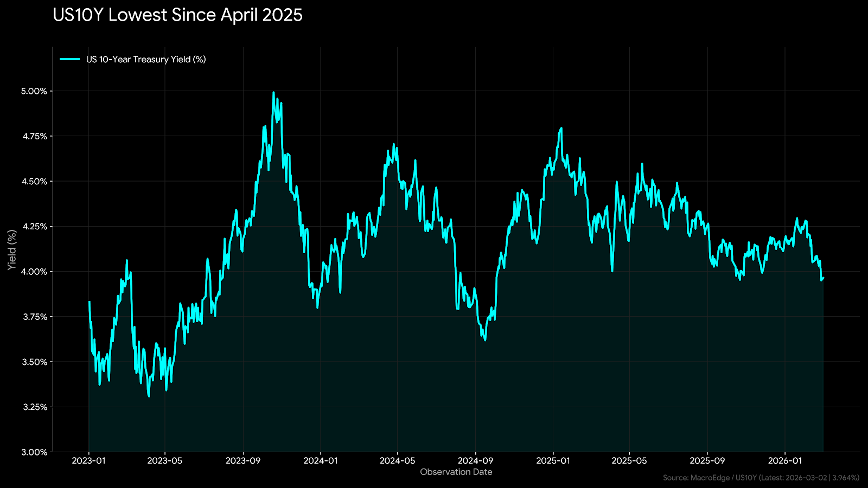Click the legend label 'US 10-Year Treasury Yield (%)'

tap(146, 60)
